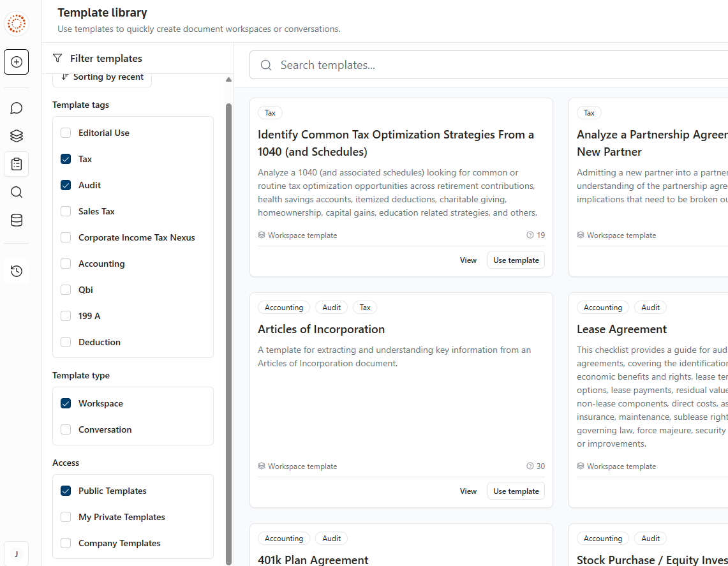728x566 pixels.
Task: Click the Audit tag on Articles of Incorporation
Action: click(x=331, y=308)
